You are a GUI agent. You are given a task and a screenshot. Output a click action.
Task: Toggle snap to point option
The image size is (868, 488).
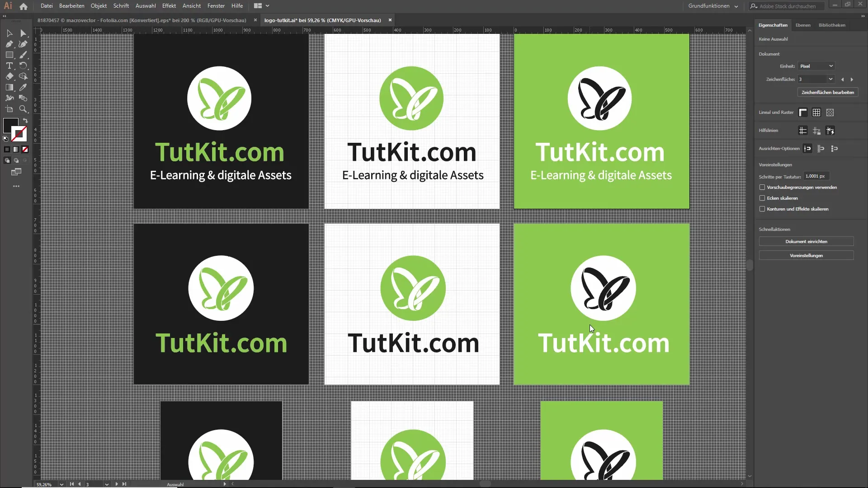[807, 149]
